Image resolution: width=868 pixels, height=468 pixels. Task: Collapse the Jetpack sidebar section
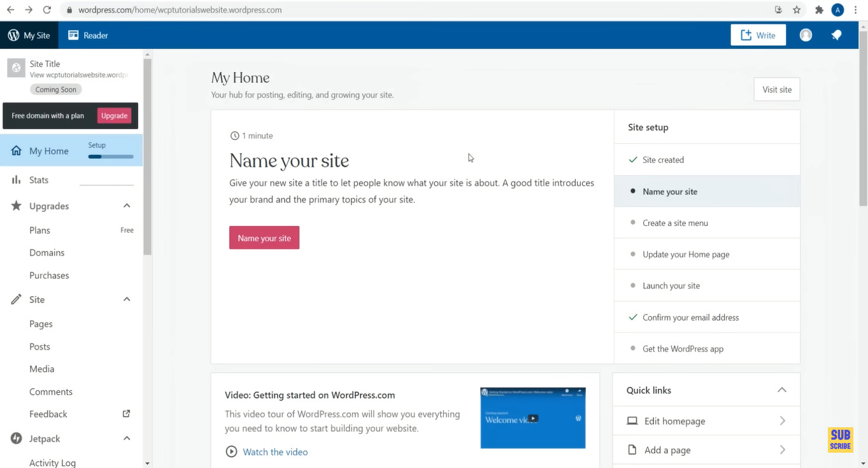point(127,439)
